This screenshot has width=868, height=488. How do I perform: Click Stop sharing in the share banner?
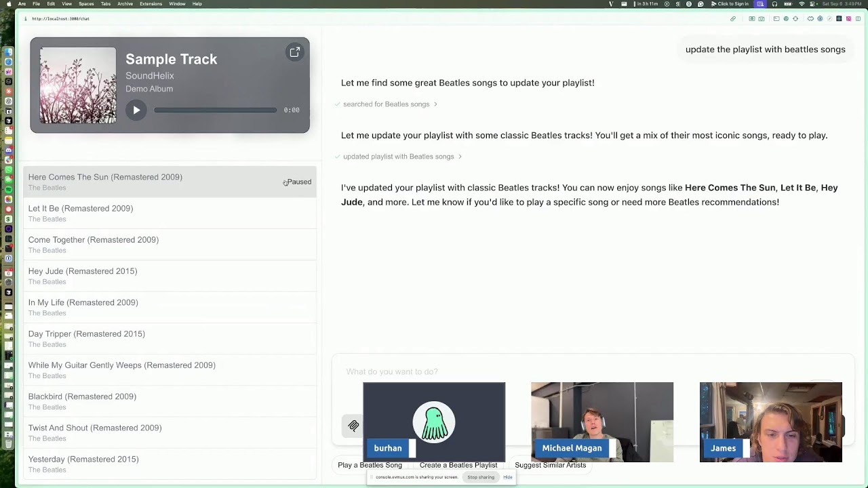pos(481,477)
